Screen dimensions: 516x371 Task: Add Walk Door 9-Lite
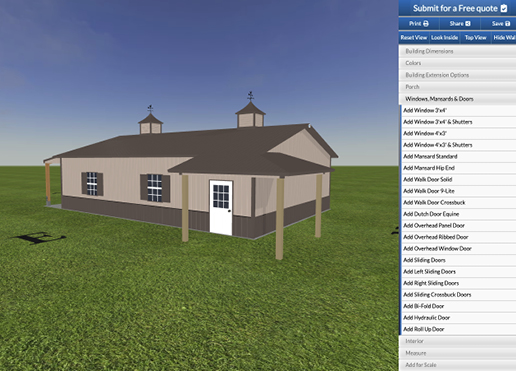click(x=458, y=191)
